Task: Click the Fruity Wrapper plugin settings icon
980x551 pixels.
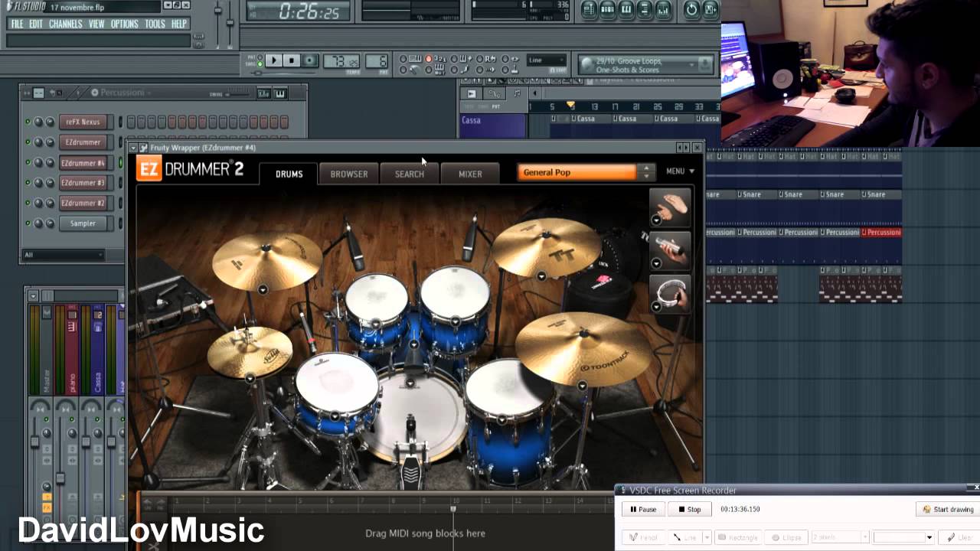Action: [143, 148]
